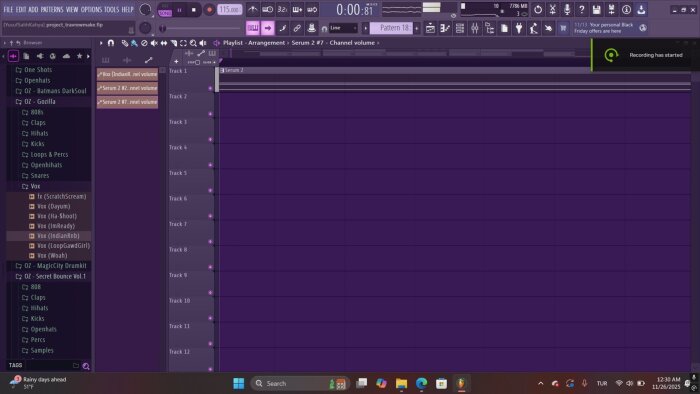Viewport: 700px width, 394px height.
Task: Click the tempo tapper icon
Action: 533,28
